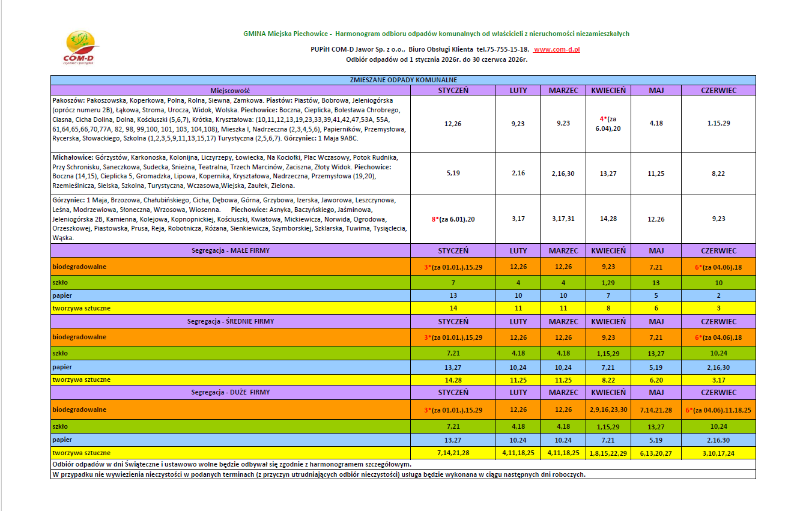This screenshot has width=812, height=511.
Task: Click yellow tworzywa sztuczne label under MAŁE FIRMY
Action: 82,308
